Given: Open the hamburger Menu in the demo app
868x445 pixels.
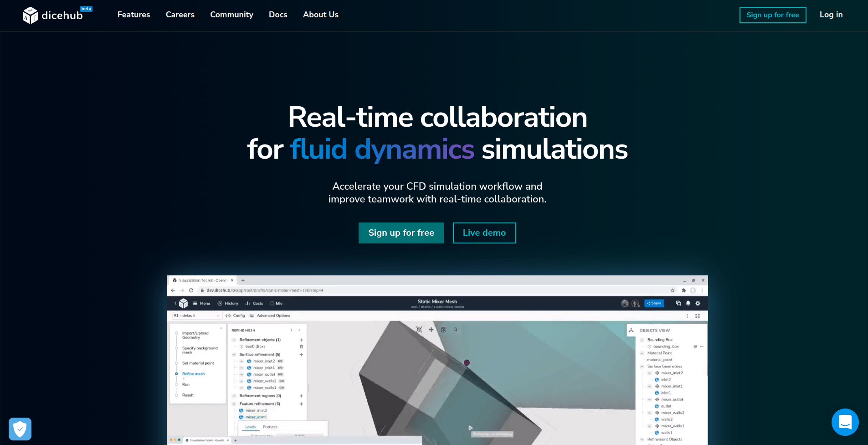Looking at the screenshot, I should (201, 304).
